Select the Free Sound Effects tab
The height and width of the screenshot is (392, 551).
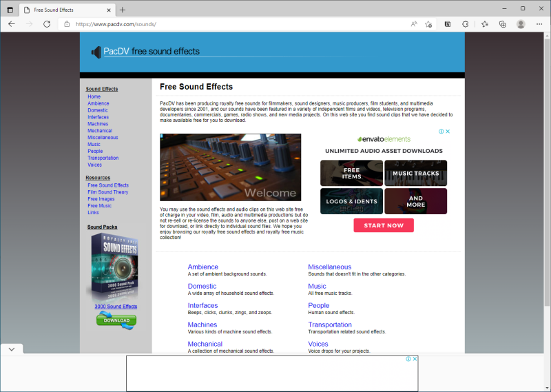(67, 10)
